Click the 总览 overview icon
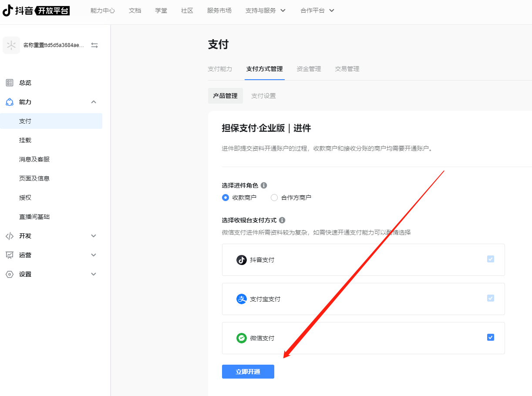 [10, 83]
